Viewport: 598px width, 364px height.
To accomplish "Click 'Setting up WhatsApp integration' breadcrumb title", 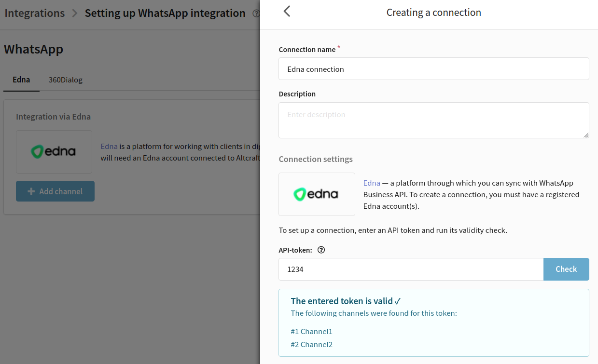I will click(x=165, y=13).
